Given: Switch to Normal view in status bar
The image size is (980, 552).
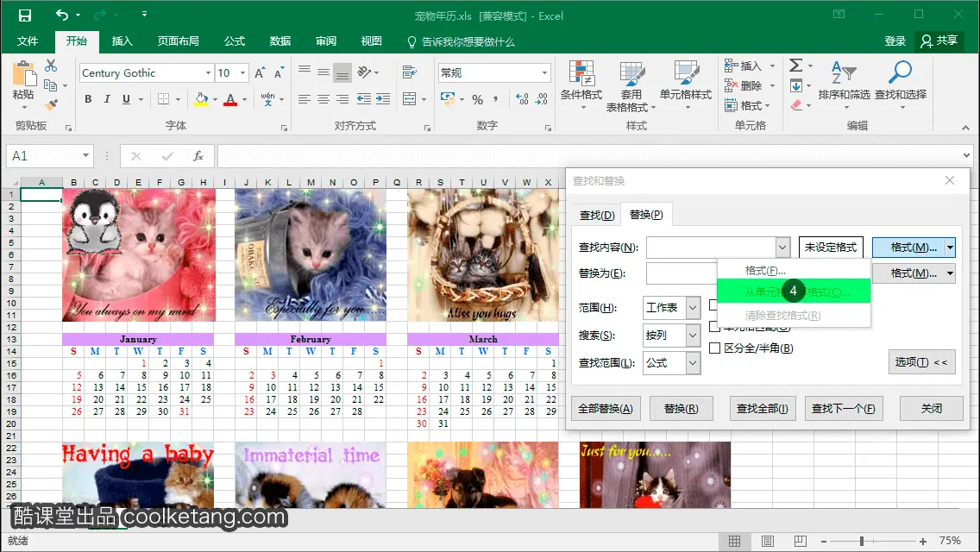Looking at the screenshot, I should click(x=734, y=541).
